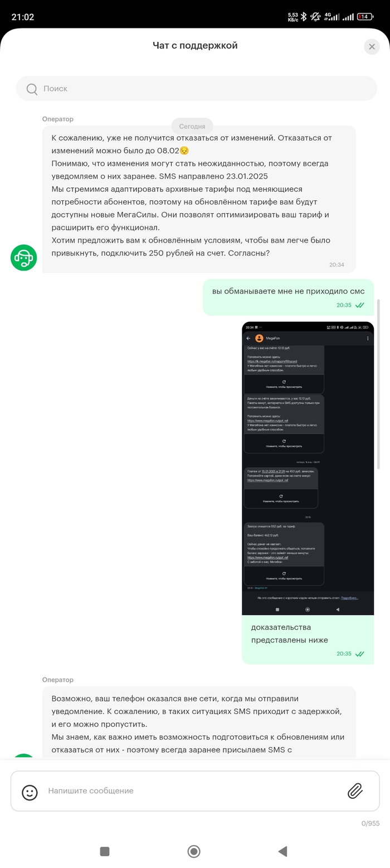Open the attached SMS screenshot image
This screenshot has height=868, width=390.
pyautogui.click(x=308, y=467)
